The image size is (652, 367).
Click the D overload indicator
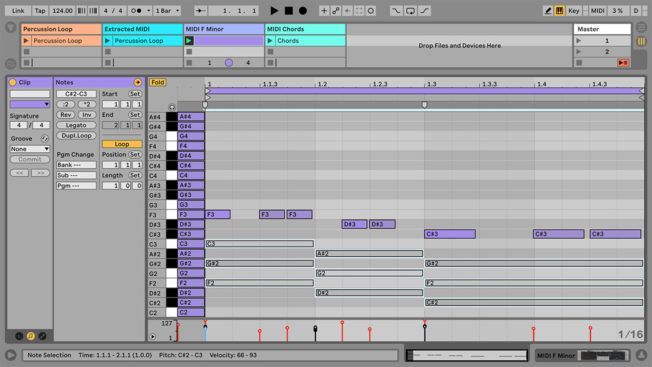(x=635, y=10)
